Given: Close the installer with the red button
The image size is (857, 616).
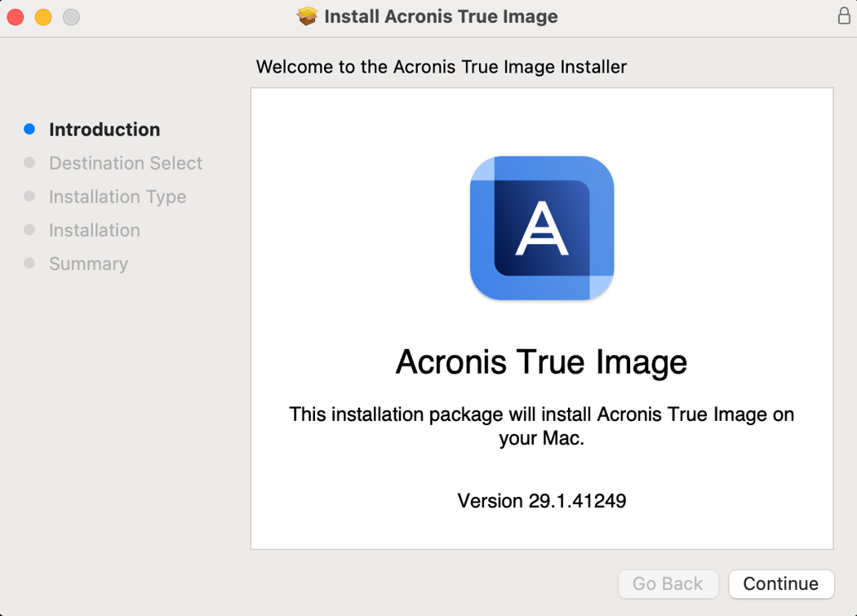Looking at the screenshot, I should 16,16.
